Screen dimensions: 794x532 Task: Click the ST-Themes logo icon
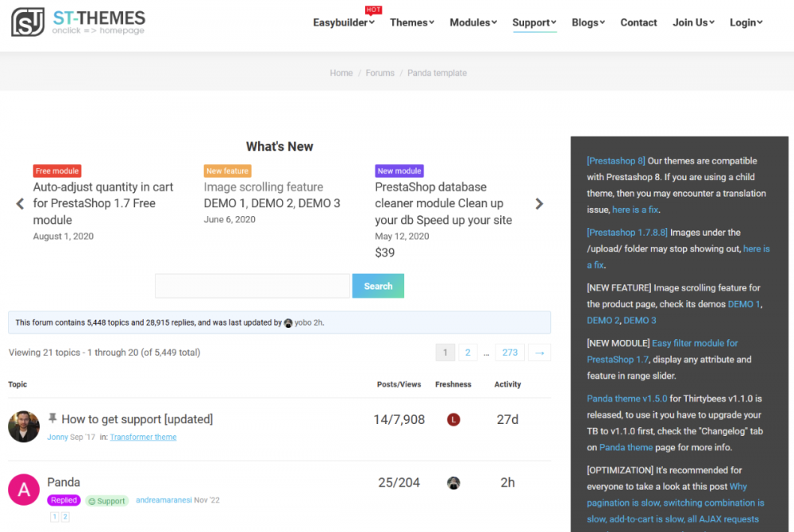28,22
